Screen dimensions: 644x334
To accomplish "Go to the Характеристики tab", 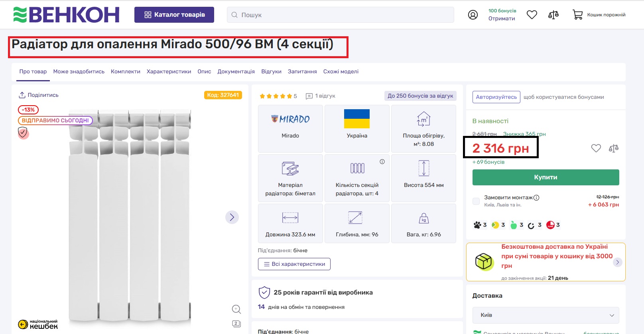I will (169, 72).
